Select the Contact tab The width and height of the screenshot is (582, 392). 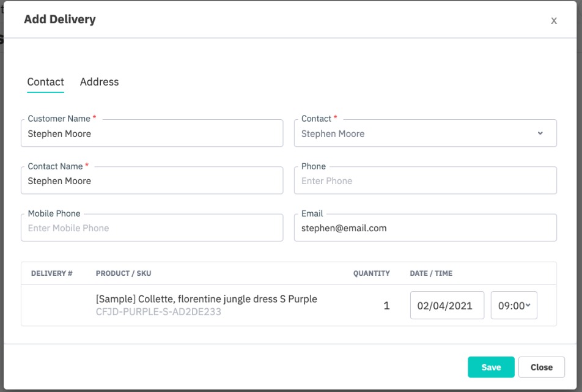[45, 82]
